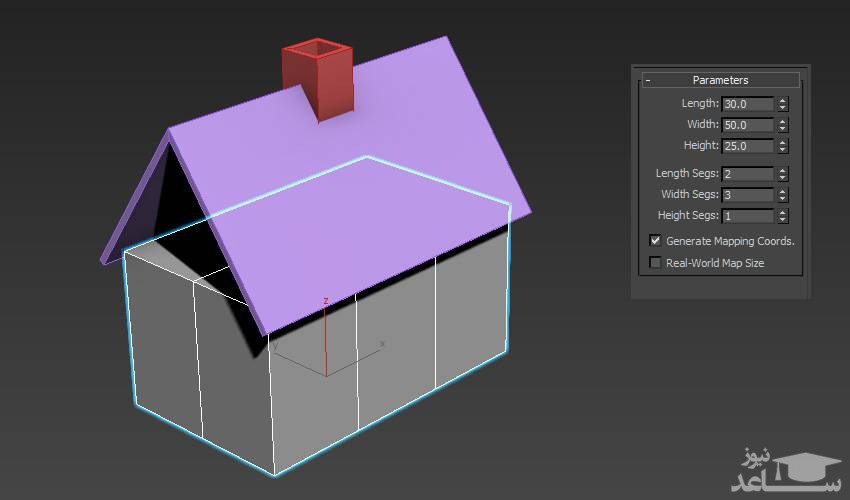Click the Length value field
Viewport: 850px width, 500px height.
pos(747,104)
